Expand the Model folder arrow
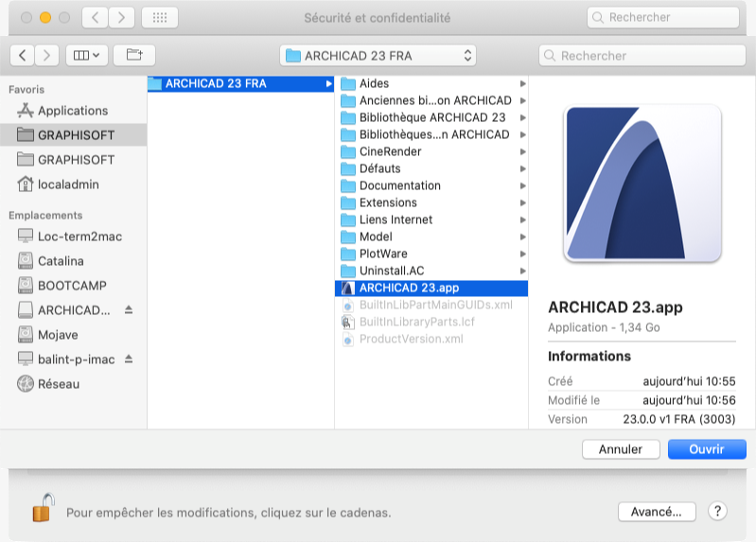The width and height of the screenshot is (756, 542). pos(522,236)
